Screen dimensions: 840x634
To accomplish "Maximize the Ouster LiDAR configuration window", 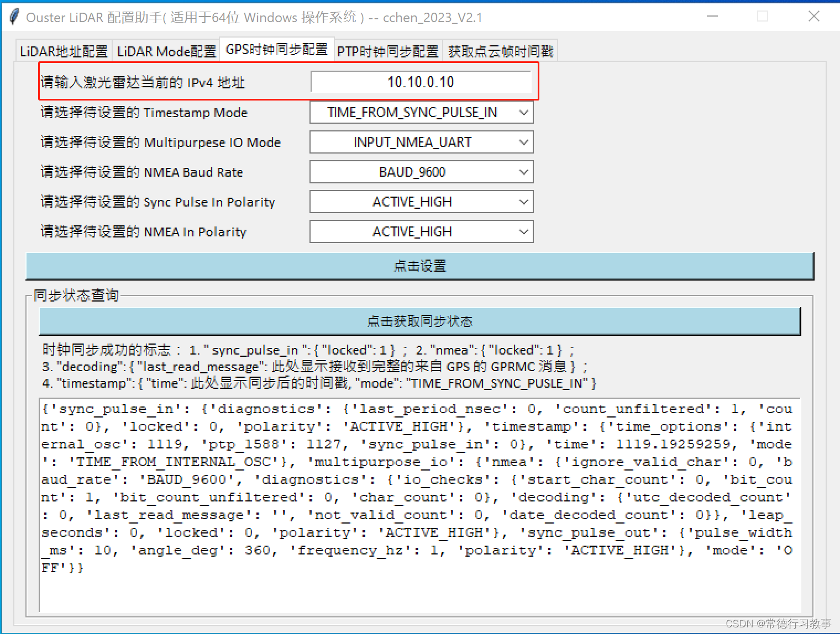I will pyautogui.click(x=763, y=17).
